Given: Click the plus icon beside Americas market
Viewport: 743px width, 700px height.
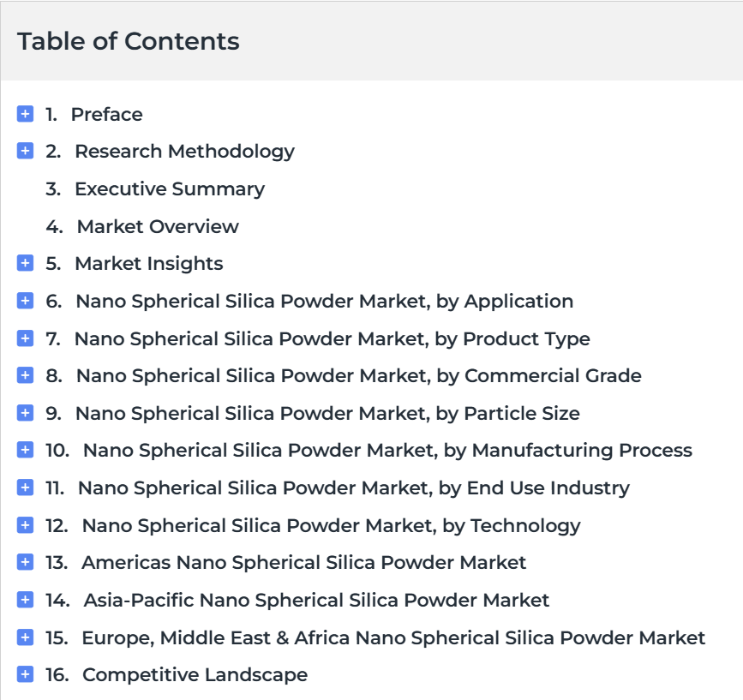Looking at the screenshot, I should click(25, 562).
